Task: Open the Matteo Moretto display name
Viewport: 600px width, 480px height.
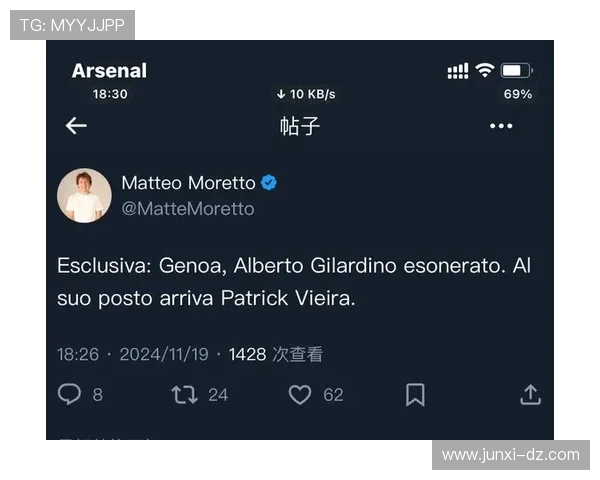Action: pyautogui.click(x=188, y=183)
